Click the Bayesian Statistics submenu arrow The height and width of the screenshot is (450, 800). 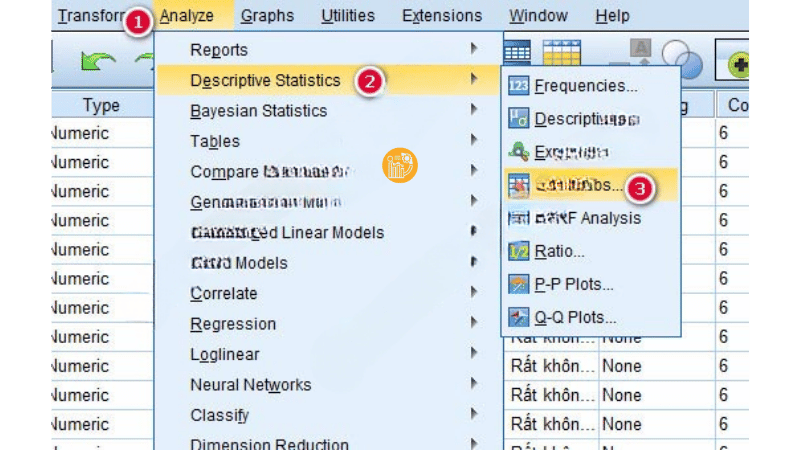474,109
